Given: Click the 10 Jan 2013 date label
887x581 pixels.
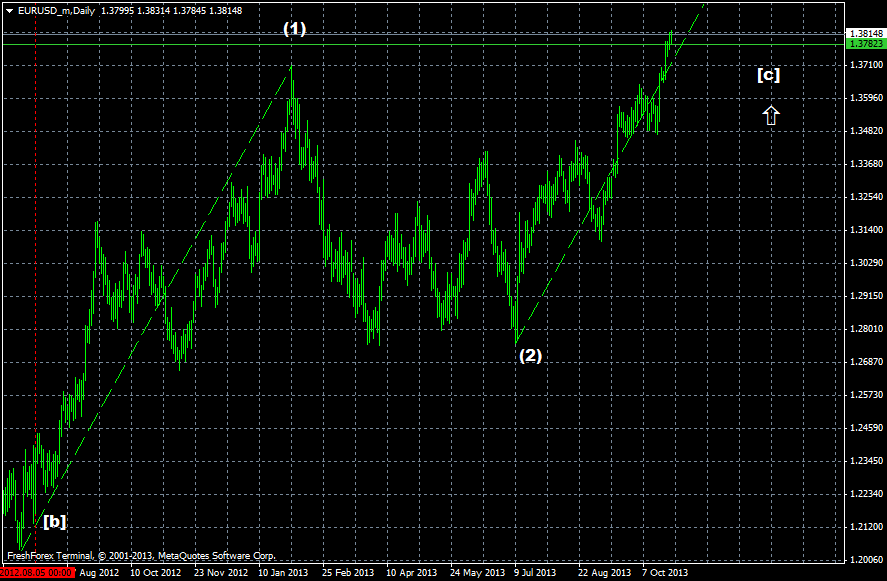Looking at the screenshot, I should pyautogui.click(x=283, y=573).
